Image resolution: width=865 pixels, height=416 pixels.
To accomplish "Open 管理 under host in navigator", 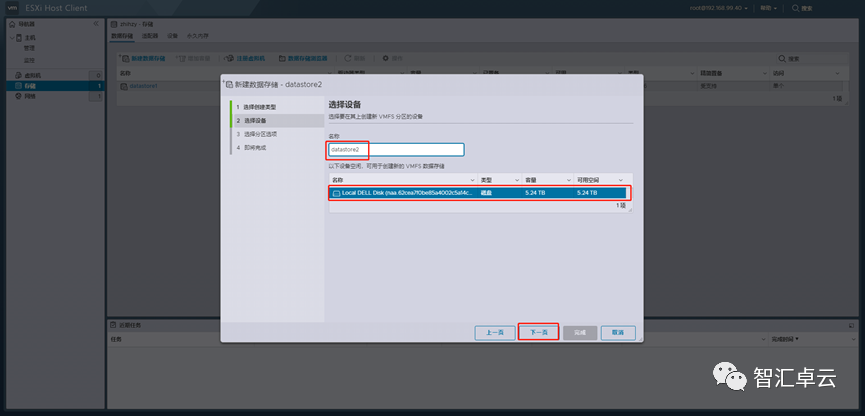I will [x=29, y=49].
